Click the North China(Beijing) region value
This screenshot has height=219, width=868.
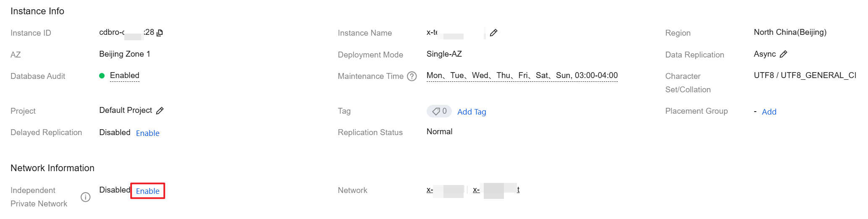[789, 32]
